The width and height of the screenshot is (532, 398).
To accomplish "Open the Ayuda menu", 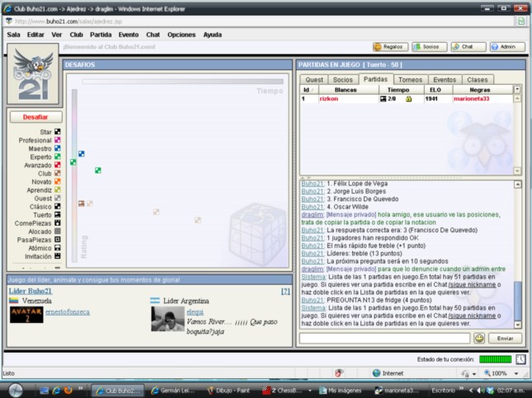I will (x=213, y=35).
